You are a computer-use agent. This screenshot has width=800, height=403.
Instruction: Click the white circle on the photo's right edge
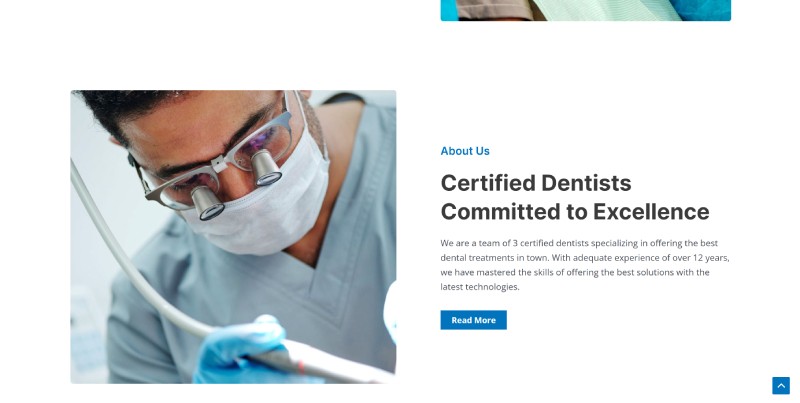pos(390,311)
